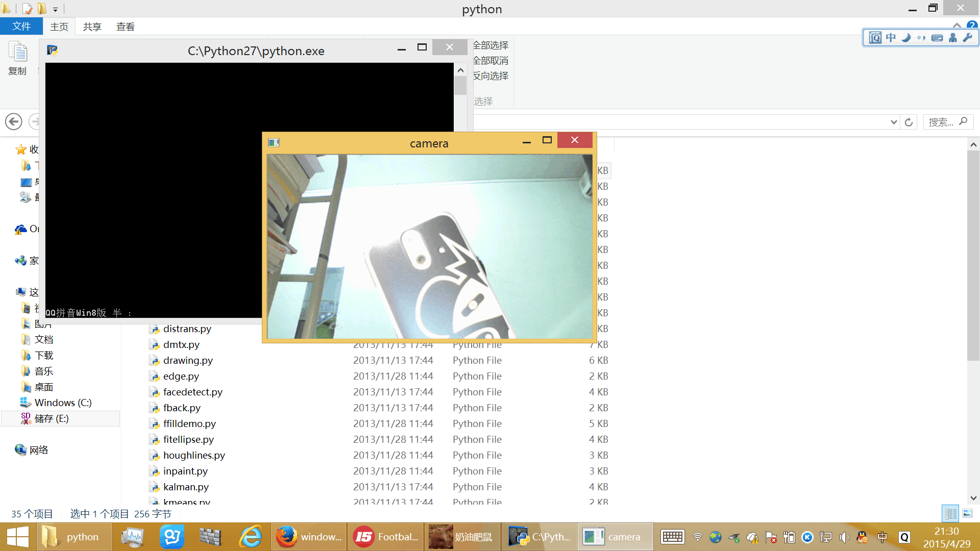Click the Wi-Fi network tray icon

click(x=697, y=537)
